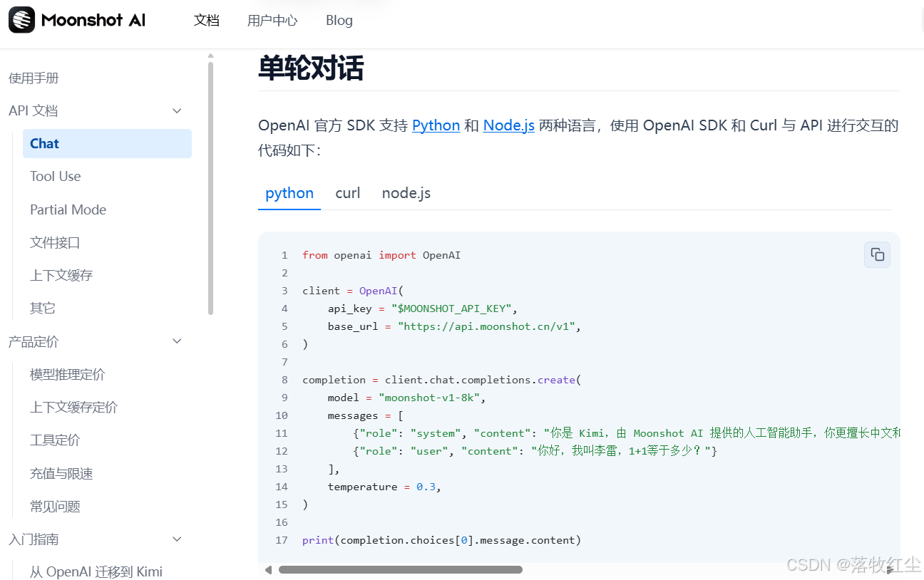
Task: Open 上下文缓存 in the sidebar
Action: [x=61, y=275]
